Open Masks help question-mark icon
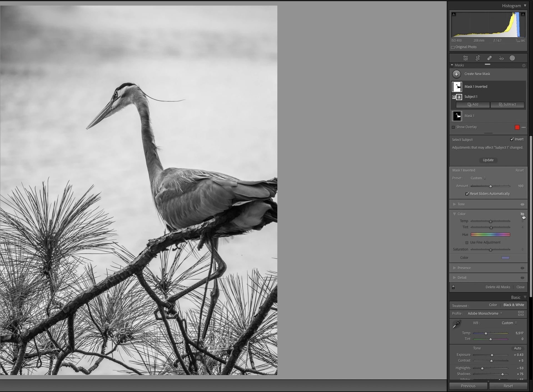 click(524, 66)
